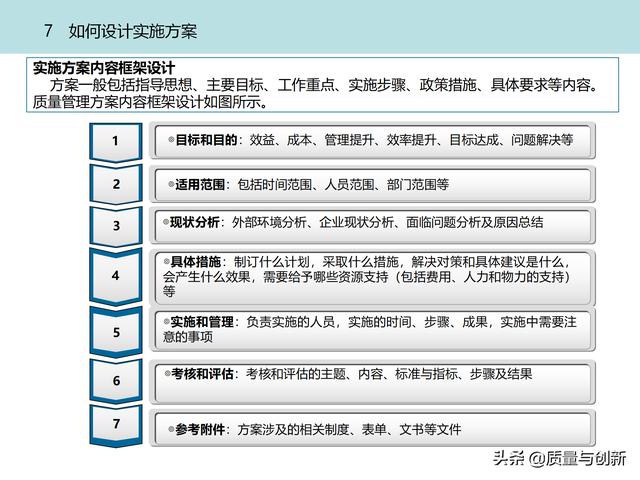Click the 具体措施 bold label
The width and height of the screenshot is (640, 480).
coord(196,262)
